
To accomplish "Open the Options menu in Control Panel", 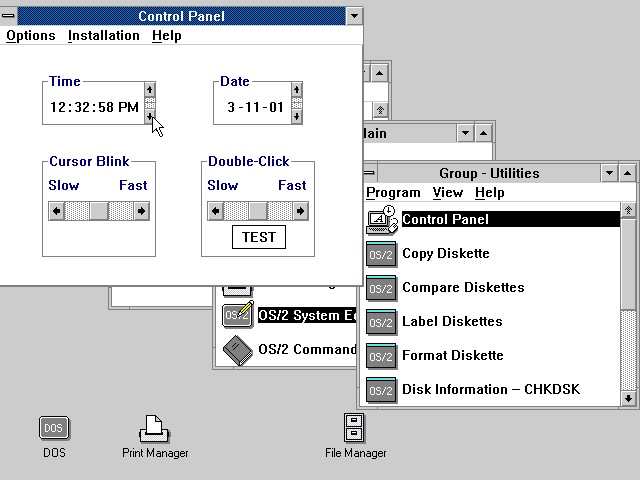I will pyautogui.click(x=31, y=36).
